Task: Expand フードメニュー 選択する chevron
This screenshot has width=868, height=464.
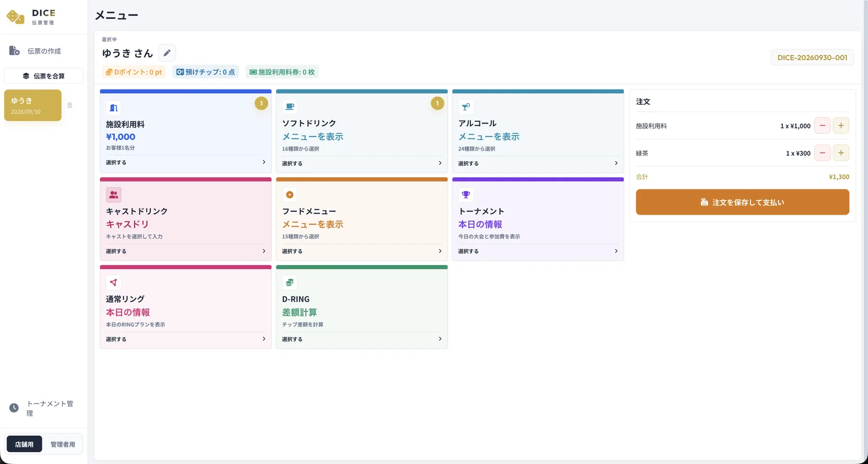Action: click(x=440, y=251)
